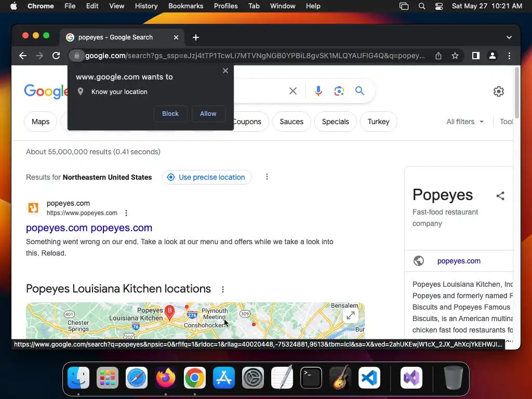This screenshot has height=399, width=532.
Task: Open the popeyes.com popeyes.com result link
Action: point(89,228)
